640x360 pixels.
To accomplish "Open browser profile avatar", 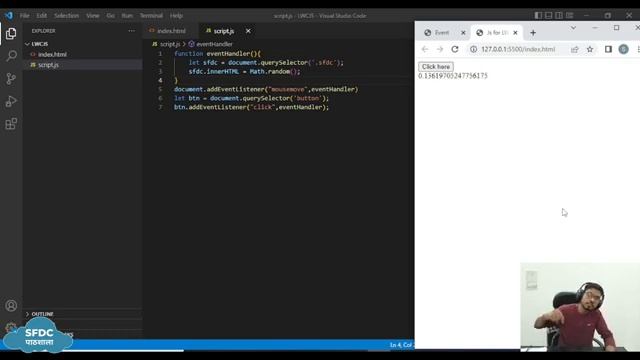I will [623, 49].
